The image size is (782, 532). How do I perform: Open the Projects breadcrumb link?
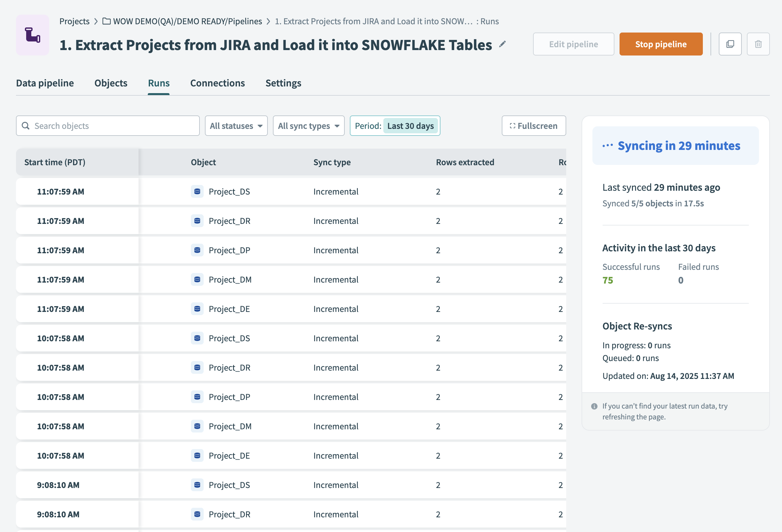[74, 21]
